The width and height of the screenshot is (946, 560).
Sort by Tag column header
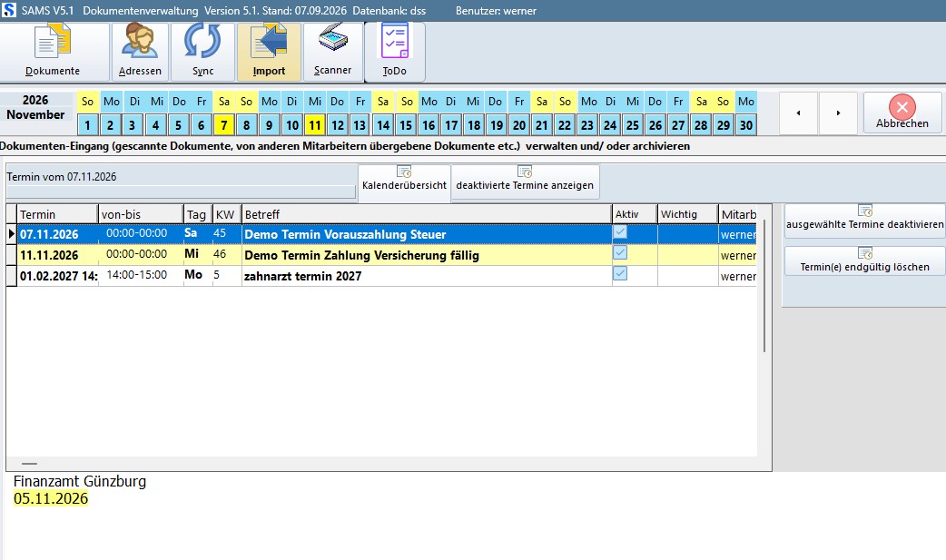(x=198, y=214)
